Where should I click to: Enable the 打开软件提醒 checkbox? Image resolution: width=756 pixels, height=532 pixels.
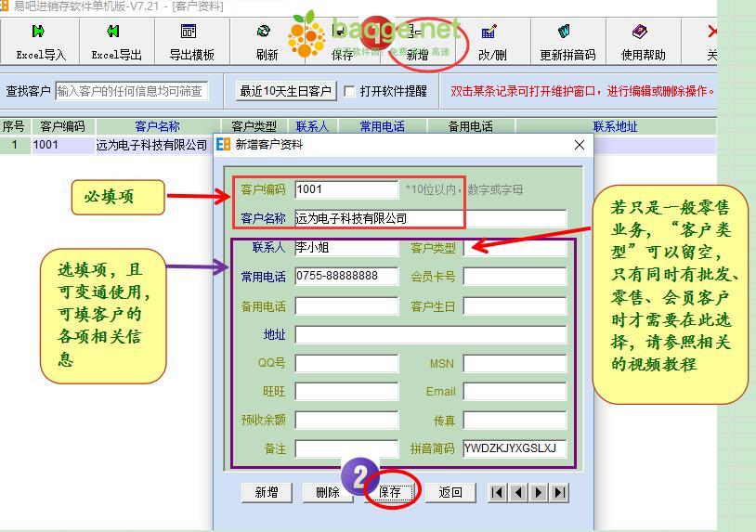(350, 91)
